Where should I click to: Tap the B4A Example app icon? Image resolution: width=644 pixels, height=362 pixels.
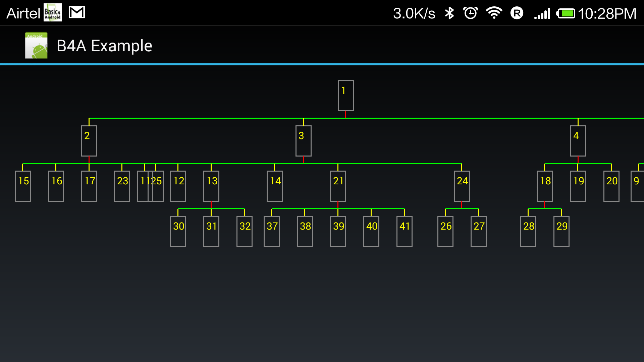click(x=36, y=46)
